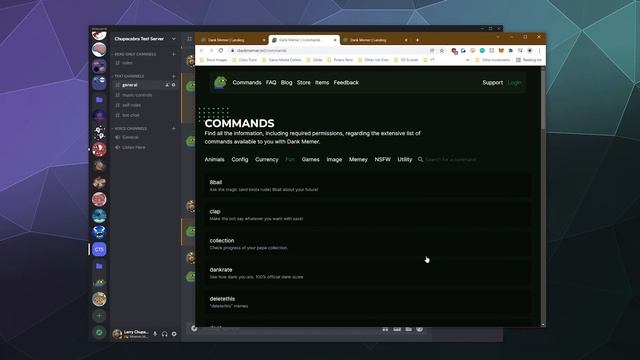This screenshot has width=640, height=360.
Task: Click the command search field
Action: (450, 160)
